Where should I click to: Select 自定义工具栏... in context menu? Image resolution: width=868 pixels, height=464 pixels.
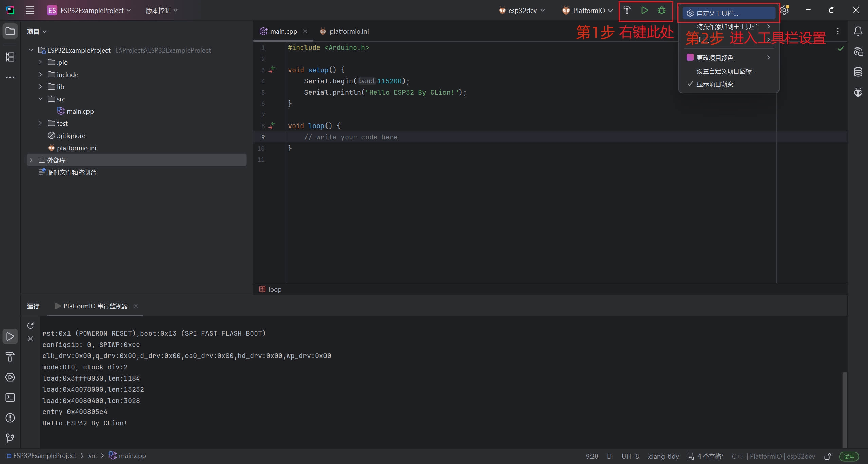717,14
